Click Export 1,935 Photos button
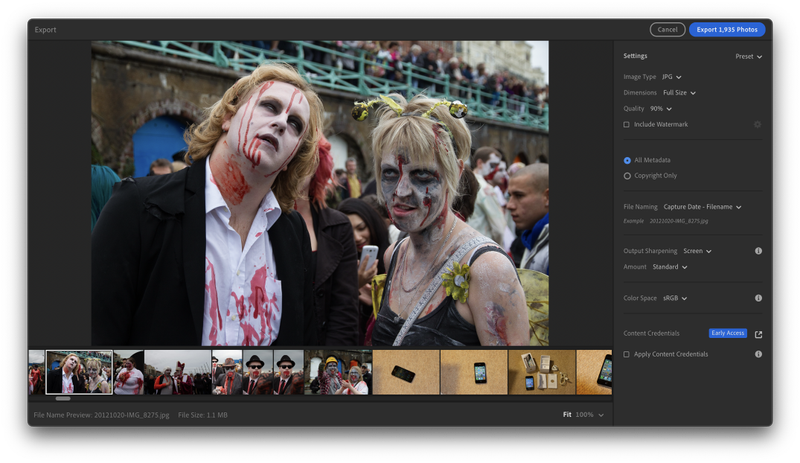This screenshot has width=800, height=463. pyautogui.click(x=727, y=30)
